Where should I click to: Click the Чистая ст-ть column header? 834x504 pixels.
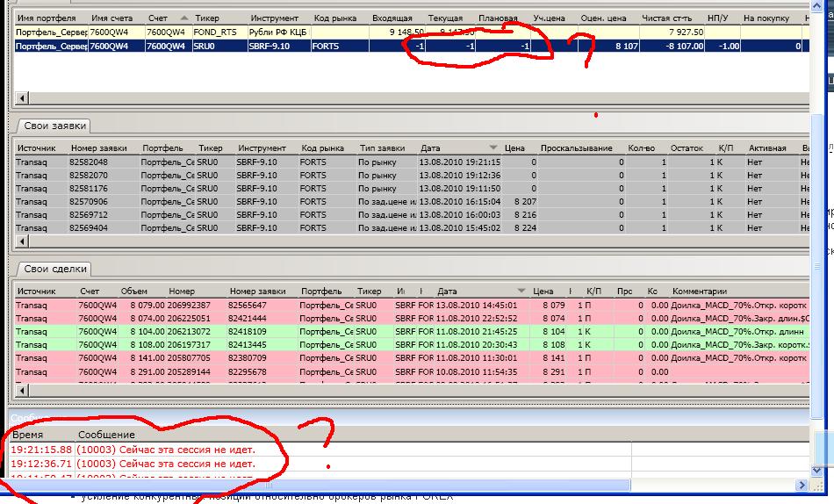click(x=679, y=18)
